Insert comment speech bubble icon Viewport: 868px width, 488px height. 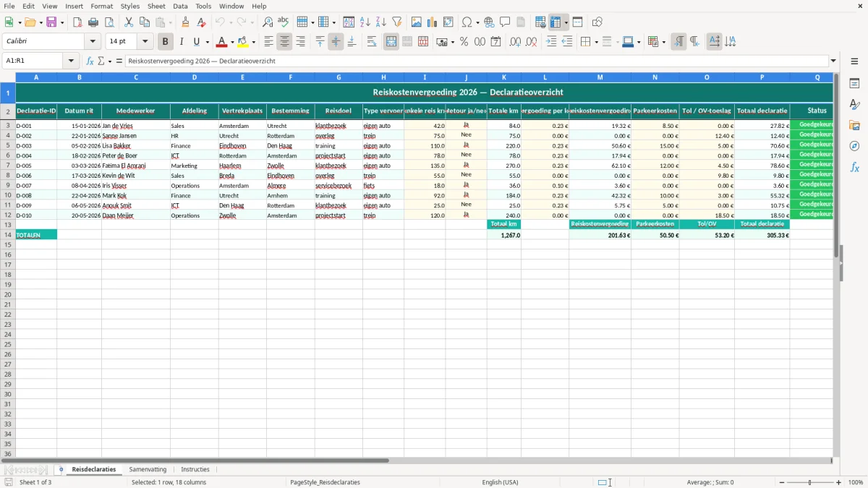(505, 22)
